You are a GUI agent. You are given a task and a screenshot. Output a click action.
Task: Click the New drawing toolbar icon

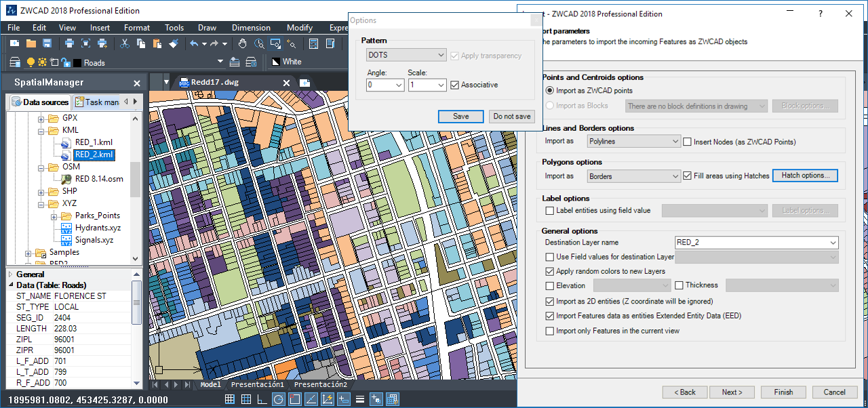[x=14, y=43]
